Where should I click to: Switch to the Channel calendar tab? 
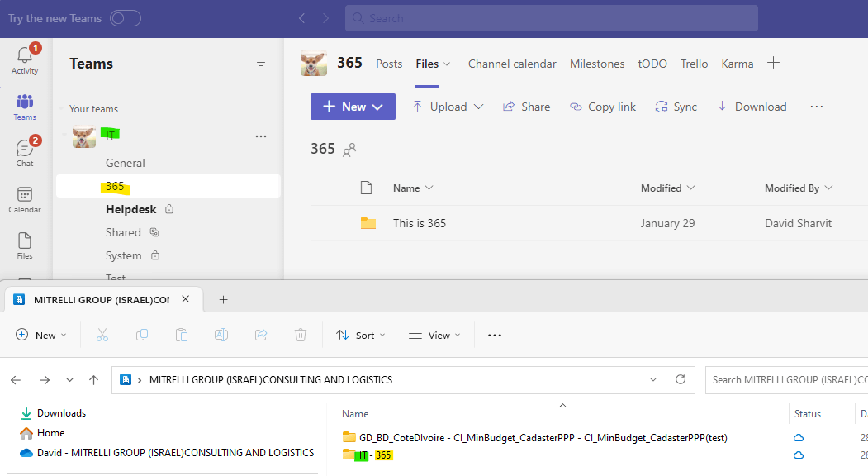click(x=512, y=64)
